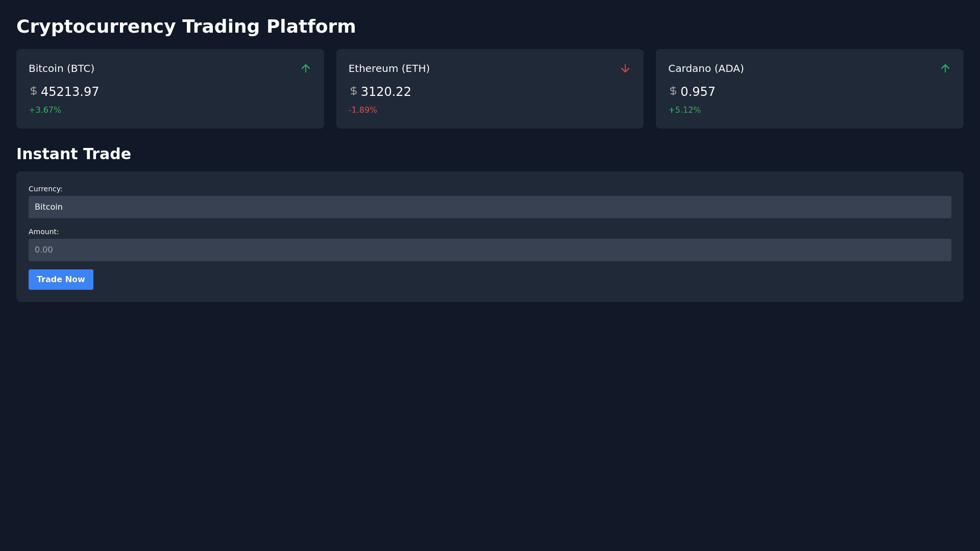Screen dimensions: 980x551
Task: Focus the Amount input field
Action: (x=489, y=250)
